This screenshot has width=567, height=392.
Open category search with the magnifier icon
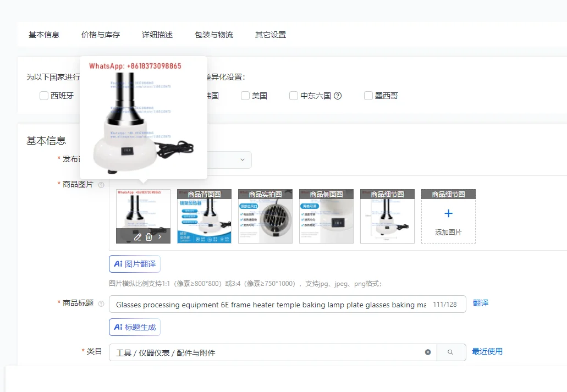451,352
